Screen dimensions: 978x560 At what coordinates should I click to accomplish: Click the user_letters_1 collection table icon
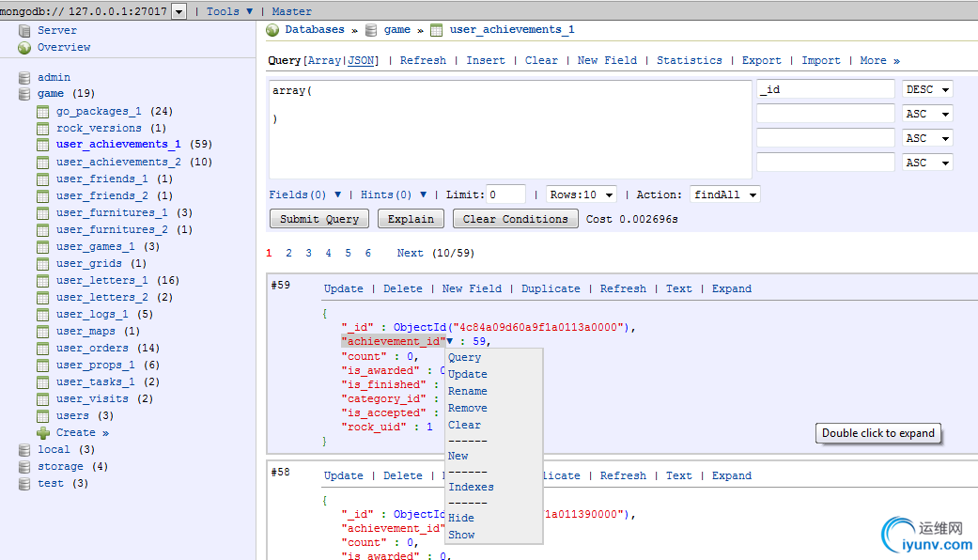tap(42, 281)
